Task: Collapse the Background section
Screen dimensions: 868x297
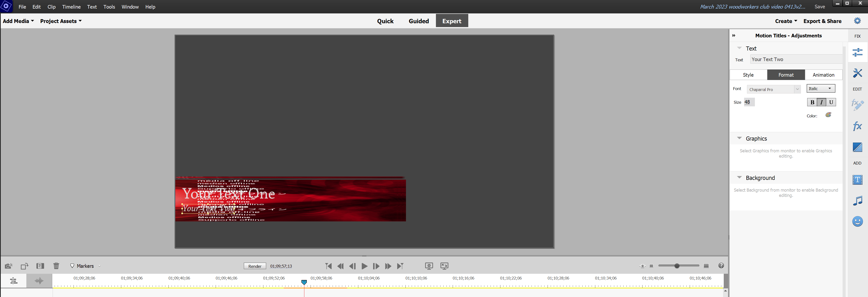Action: pyautogui.click(x=740, y=177)
